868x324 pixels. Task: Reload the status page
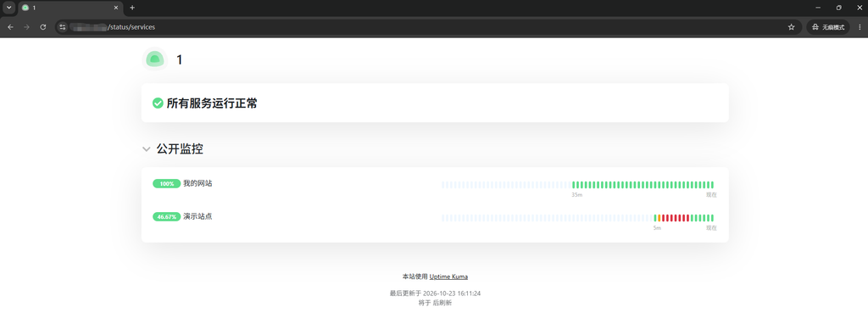(42, 26)
